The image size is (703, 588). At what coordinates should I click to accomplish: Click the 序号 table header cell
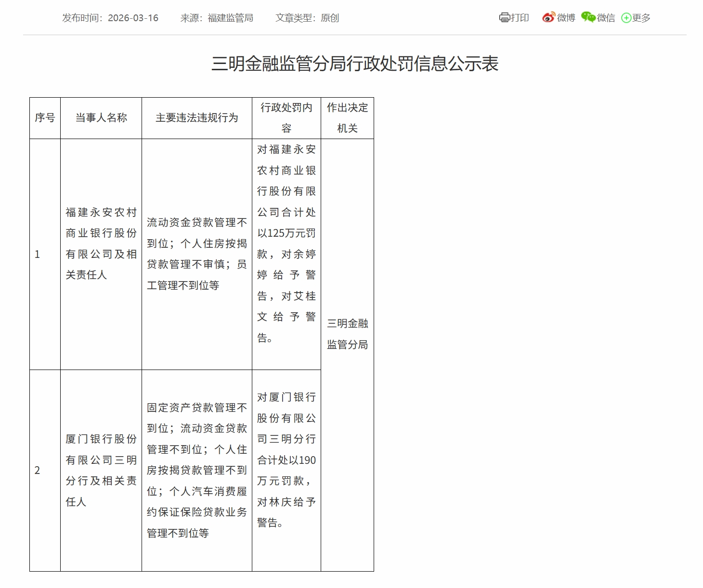click(45, 117)
